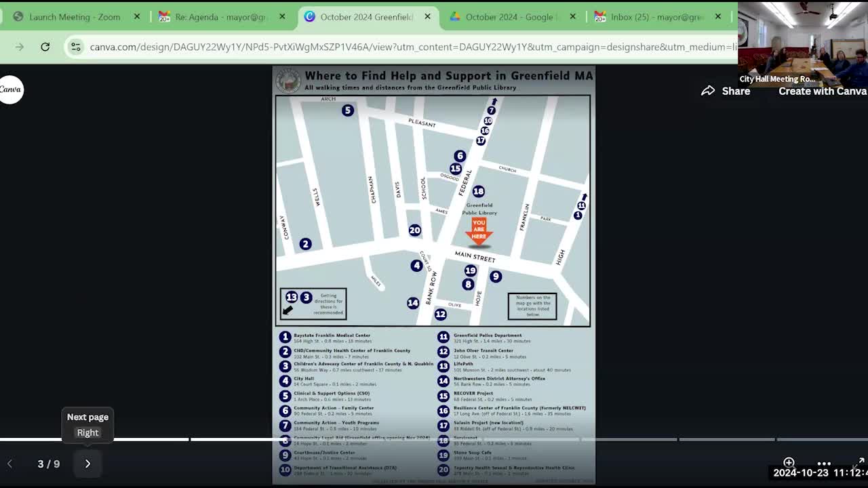This screenshot has width=868, height=488.
Task: Close the Re: Agenda Gmail tab
Action: tap(282, 17)
